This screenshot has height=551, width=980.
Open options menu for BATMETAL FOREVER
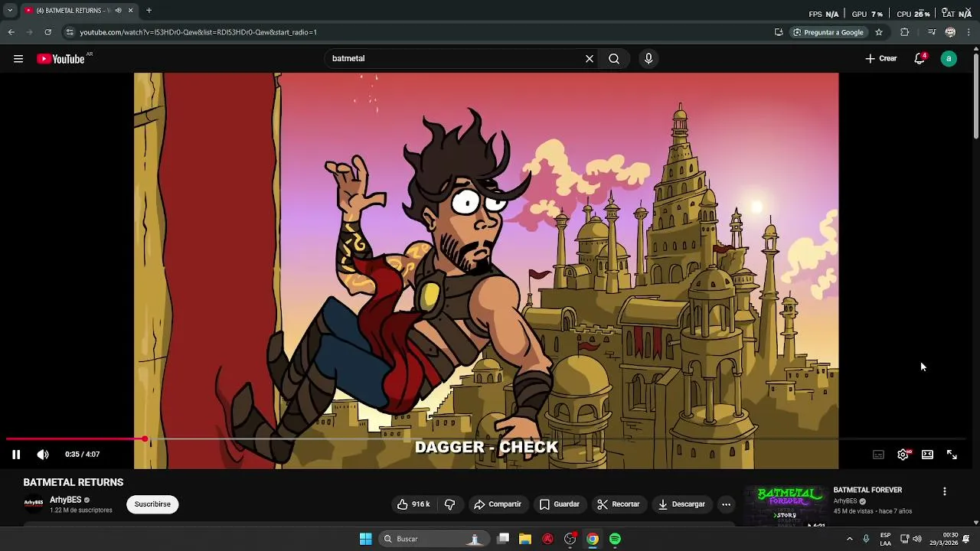(x=944, y=491)
